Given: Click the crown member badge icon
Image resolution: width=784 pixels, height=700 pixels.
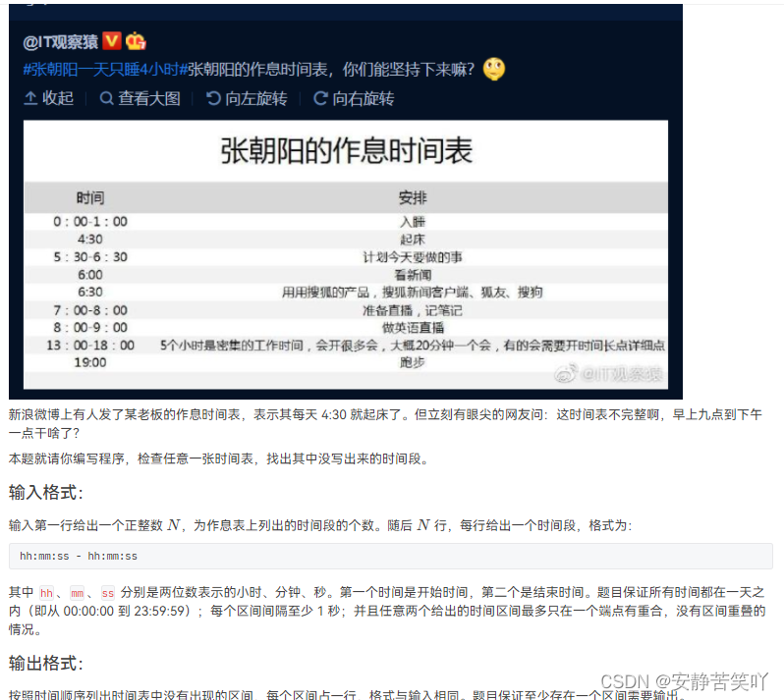Looking at the screenshot, I should click(136, 41).
